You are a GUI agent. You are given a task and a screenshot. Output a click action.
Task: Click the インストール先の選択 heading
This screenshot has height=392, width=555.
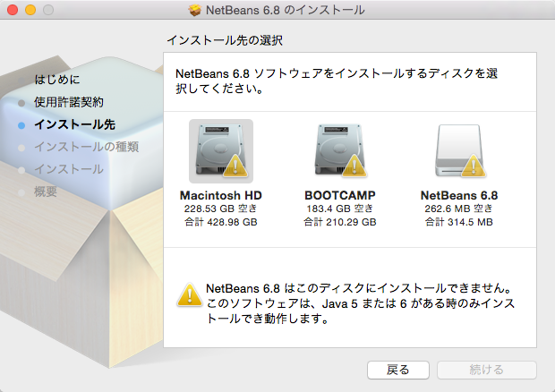[225, 40]
